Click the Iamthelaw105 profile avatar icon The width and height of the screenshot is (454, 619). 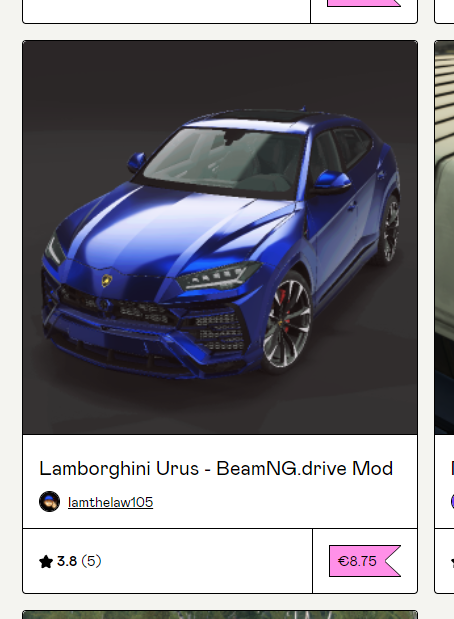click(x=49, y=501)
